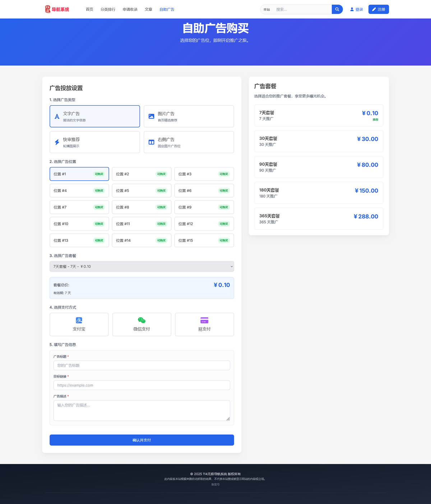This screenshot has height=504, width=431.
Task: Click the blue confirm and pay button
Action: point(142,440)
